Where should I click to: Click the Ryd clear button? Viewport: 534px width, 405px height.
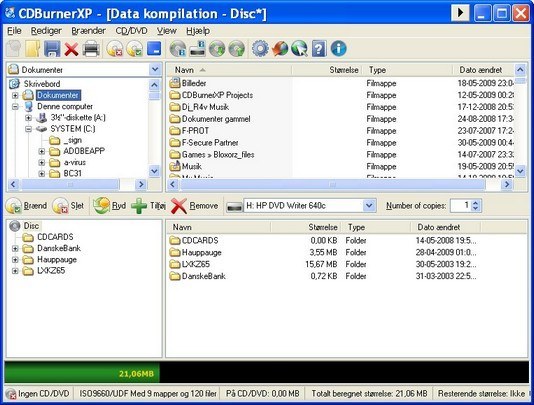pyautogui.click(x=109, y=206)
